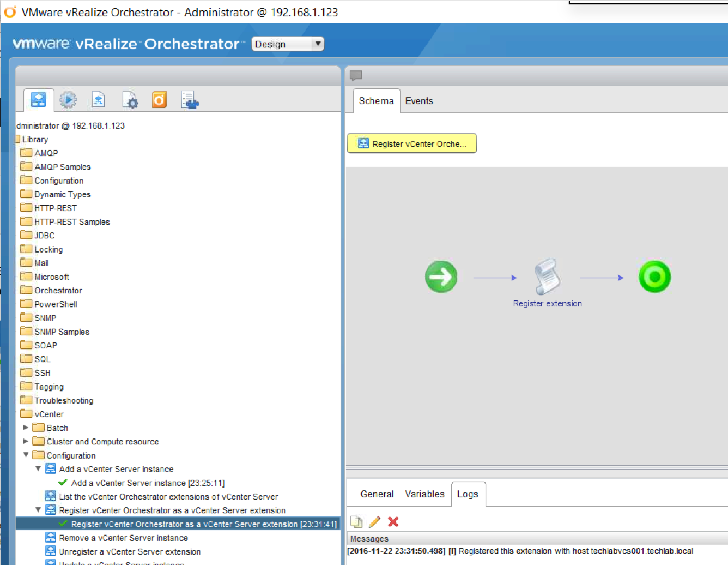Switch to the Schema tab

[376, 101]
